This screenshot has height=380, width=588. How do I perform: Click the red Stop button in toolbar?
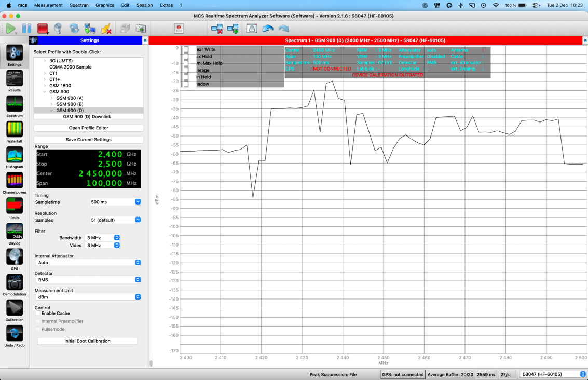pos(43,29)
